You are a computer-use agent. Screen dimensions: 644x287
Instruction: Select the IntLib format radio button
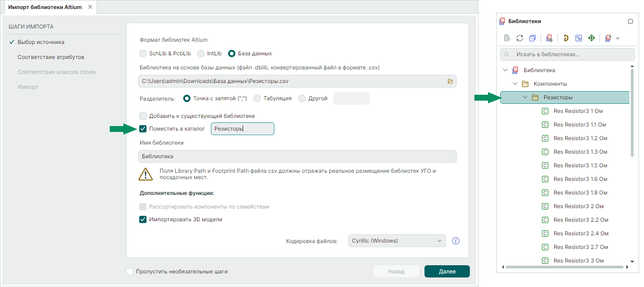coord(201,54)
